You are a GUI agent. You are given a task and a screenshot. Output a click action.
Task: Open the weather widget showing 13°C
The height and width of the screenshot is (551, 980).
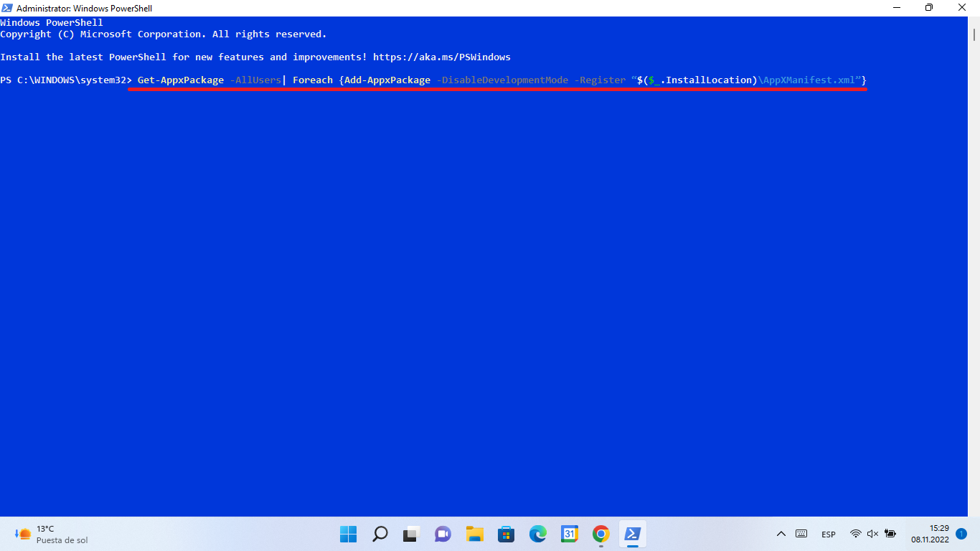pos(50,534)
